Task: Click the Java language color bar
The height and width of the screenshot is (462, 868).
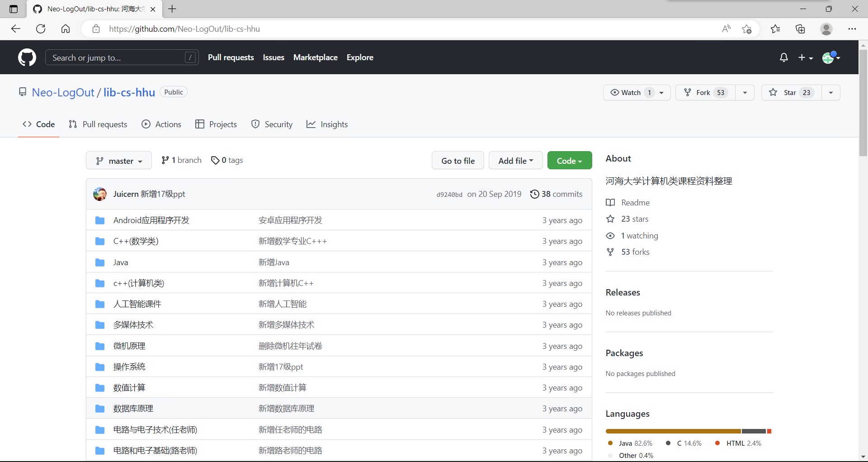Action: coord(673,431)
